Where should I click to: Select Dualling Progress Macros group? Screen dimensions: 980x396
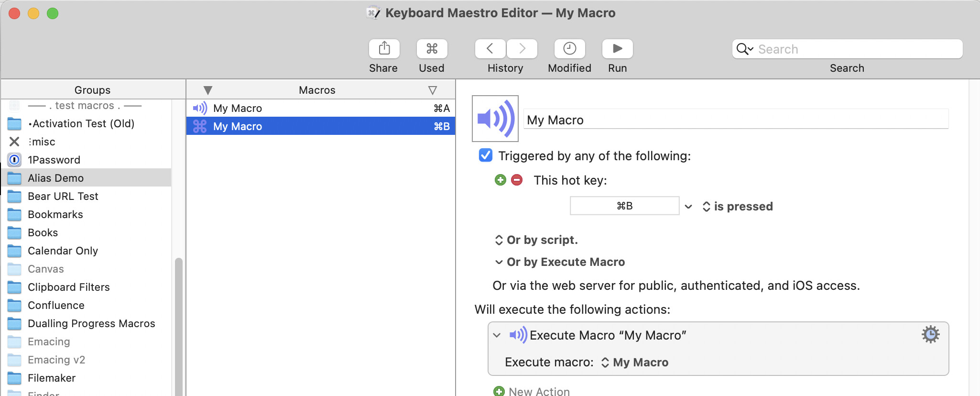click(86, 323)
